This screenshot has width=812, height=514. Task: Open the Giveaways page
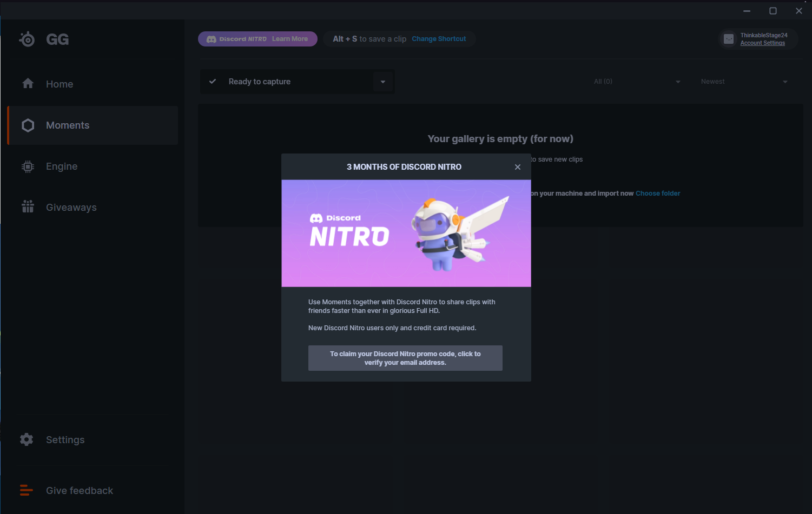point(93,207)
